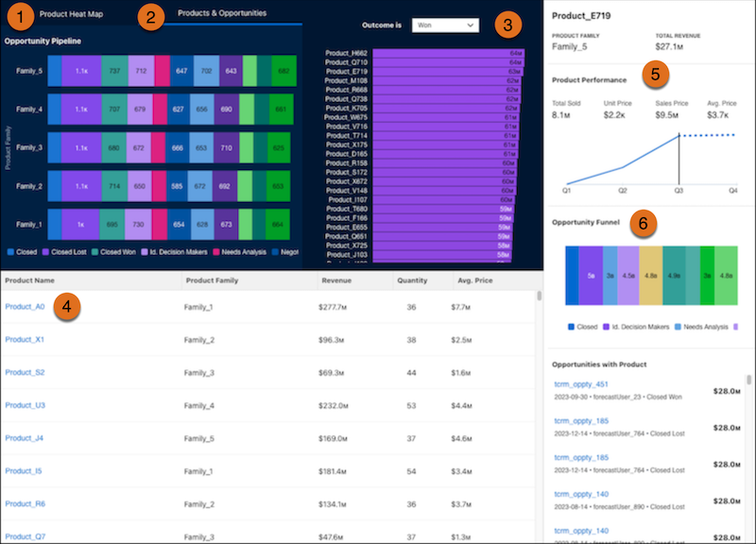756x544 pixels.
Task: Toggle the Closed Lost legend entry
Action: click(x=64, y=252)
